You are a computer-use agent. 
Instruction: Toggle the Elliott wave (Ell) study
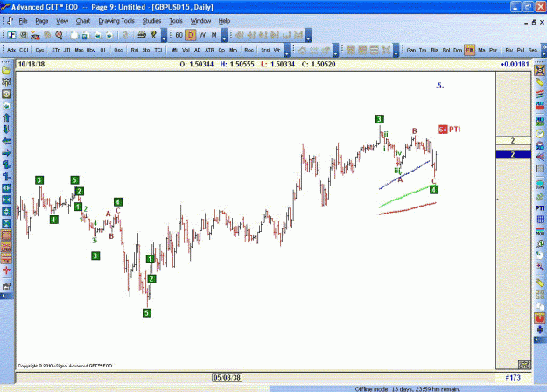(470, 50)
